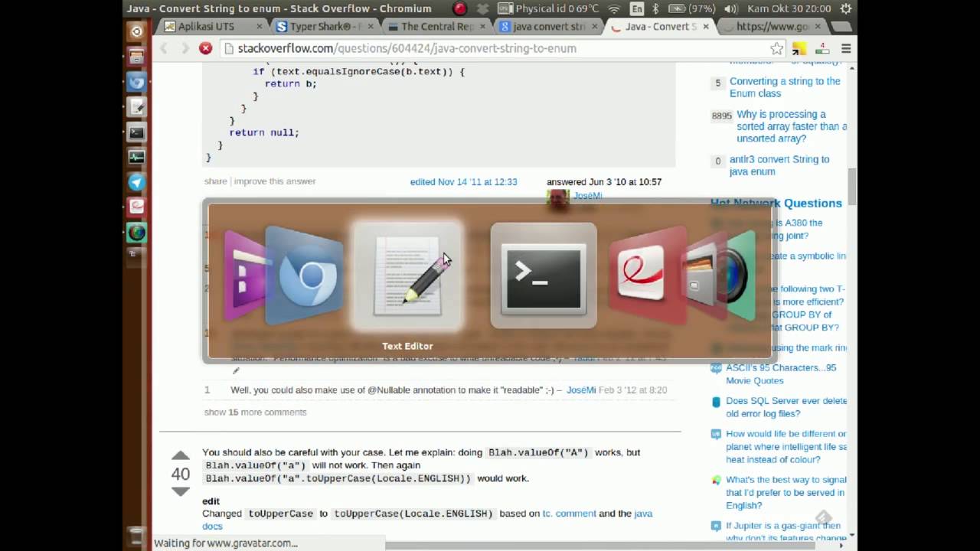Image resolution: width=980 pixels, height=551 pixels.
Task: Open the Wi-Fi network indicator
Action: (x=613, y=8)
